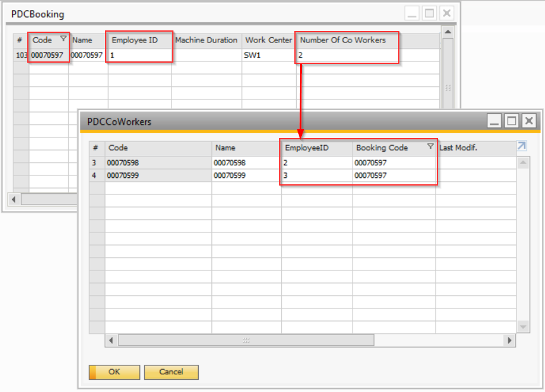This screenshot has height=392, width=545.
Task: Close the PDCBooking window
Action: click(x=446, y=13)
